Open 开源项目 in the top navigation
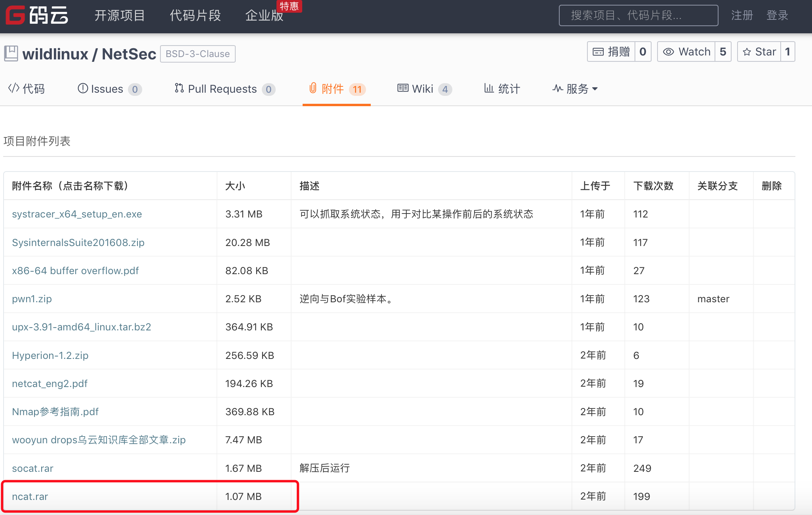Image resolution: width=812 pixels, height=515 pixels. [x=120, y=15]
